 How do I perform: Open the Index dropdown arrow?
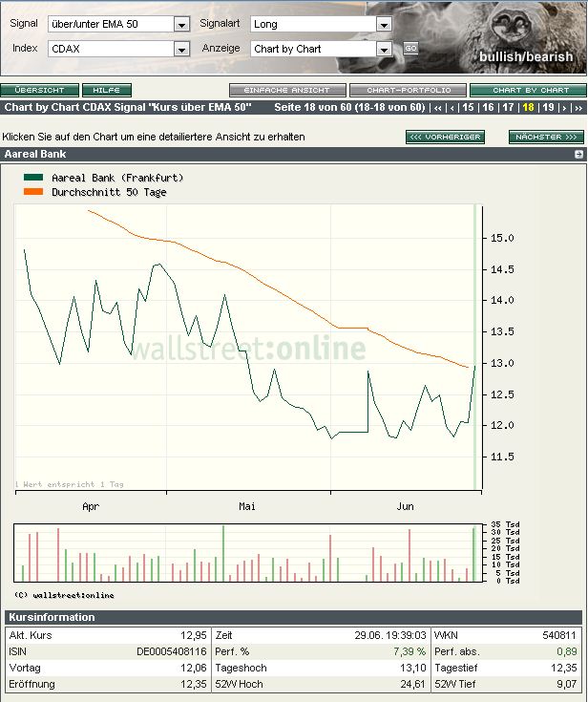pyautogui.click(x=181, y=50)
